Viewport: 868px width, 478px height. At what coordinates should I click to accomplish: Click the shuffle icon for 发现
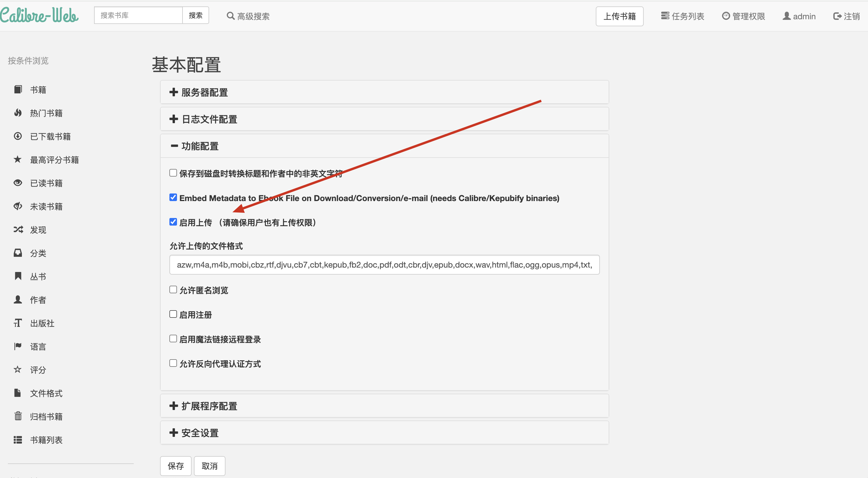tap(18, 230)
